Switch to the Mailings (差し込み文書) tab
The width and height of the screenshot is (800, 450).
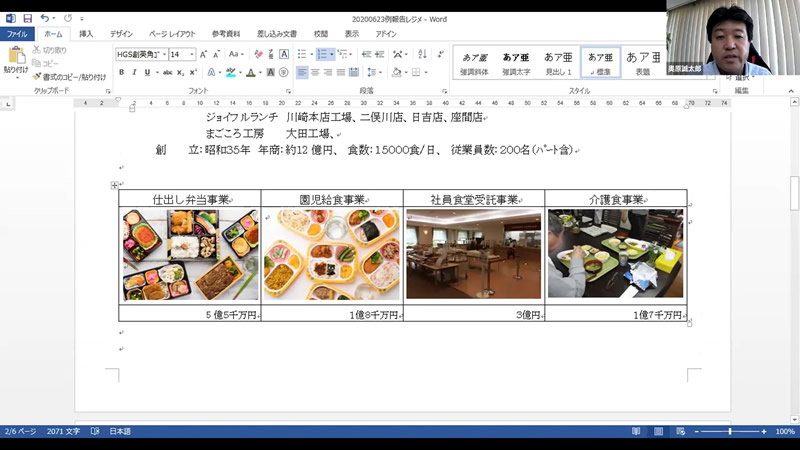tap(277, 34)
